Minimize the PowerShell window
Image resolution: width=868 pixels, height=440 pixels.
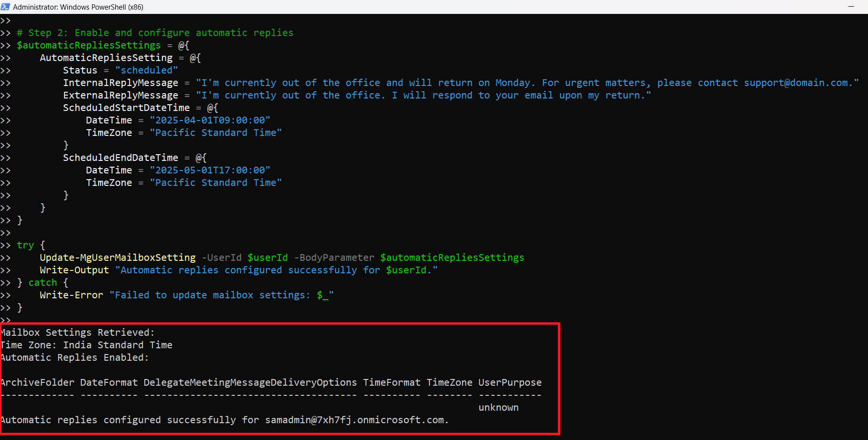(x=851, y=7)
